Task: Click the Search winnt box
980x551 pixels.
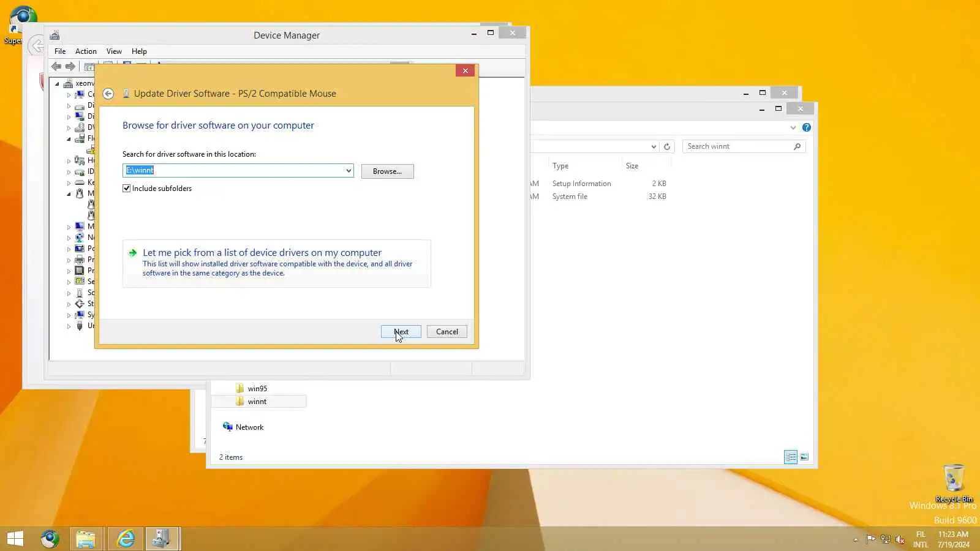Action: [x=744, y=146]
